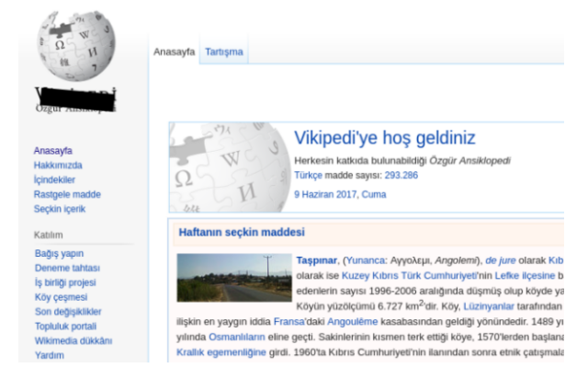This screenshot has height=368, width=588.
Task: Open the Angoulême link
Action: coord(353,322)
